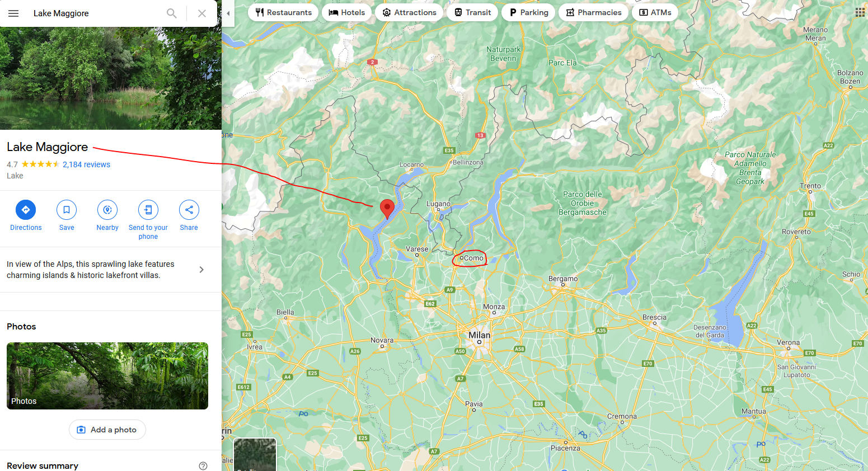The width and height of the screenshot is (868, 471).
Task: Click the San Giovanni Lupatoto label
Action: pos(796,371)
